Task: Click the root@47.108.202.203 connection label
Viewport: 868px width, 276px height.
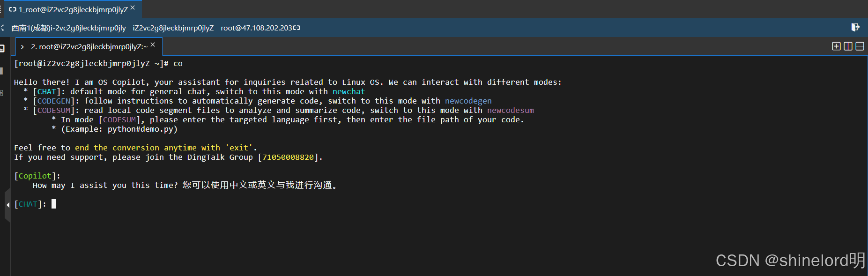Action: click(x=256, y=28)
